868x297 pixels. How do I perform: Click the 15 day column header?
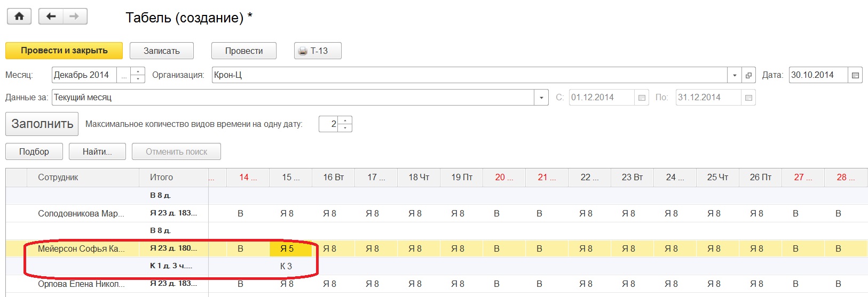[290, 178]
